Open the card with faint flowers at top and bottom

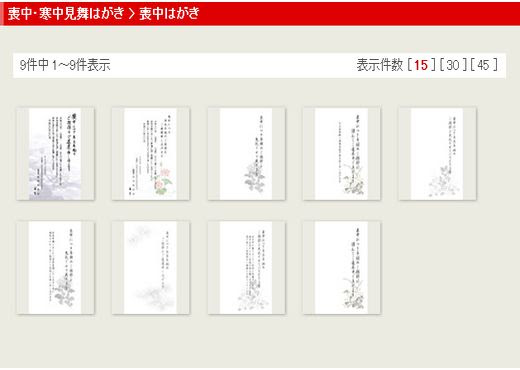tap(151, 267)
